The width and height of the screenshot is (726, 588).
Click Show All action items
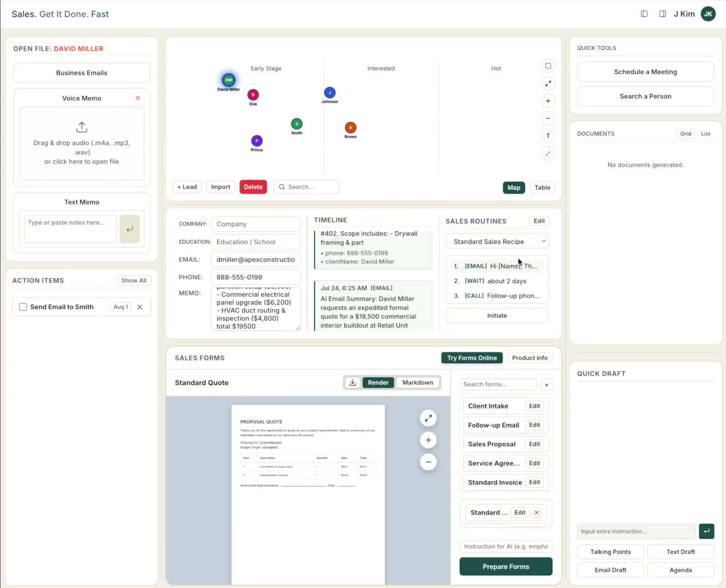[134, 280]
